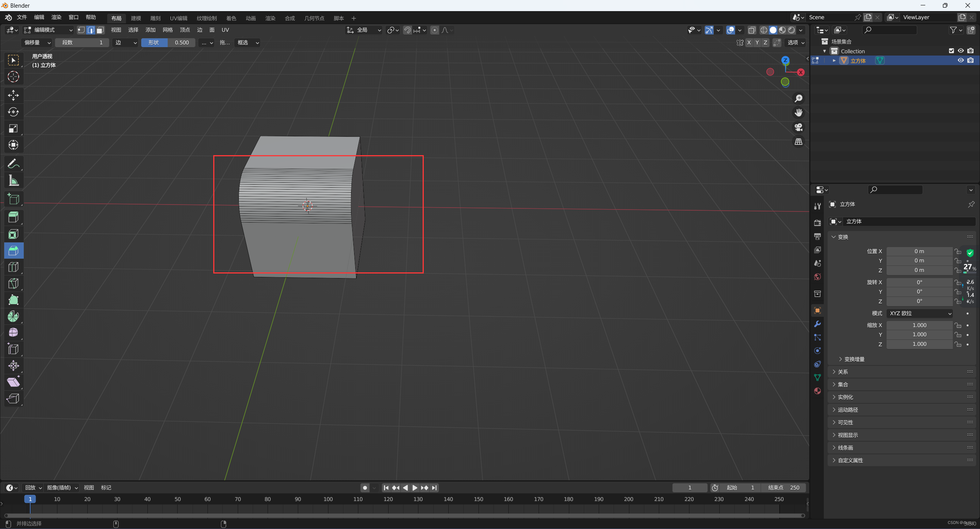Open the 渲染 top menu
This screenshot has height=529, width=980.
pos(56,17)
